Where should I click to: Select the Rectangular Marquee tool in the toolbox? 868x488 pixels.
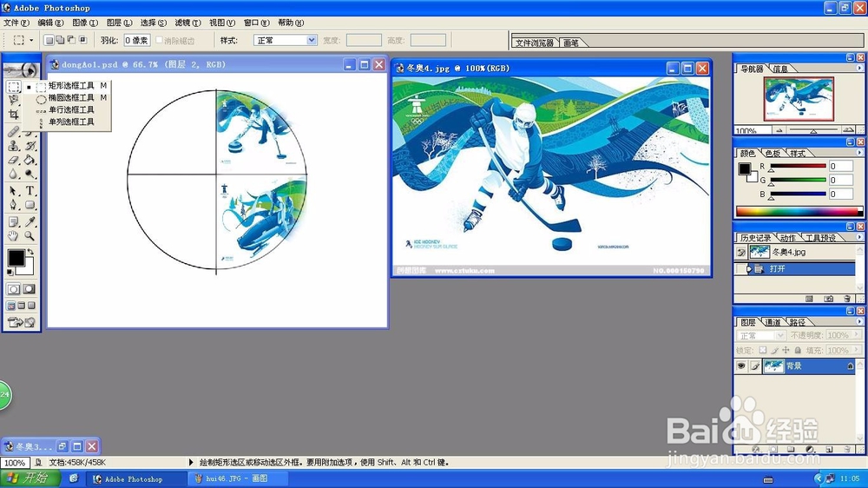[13, 87]
